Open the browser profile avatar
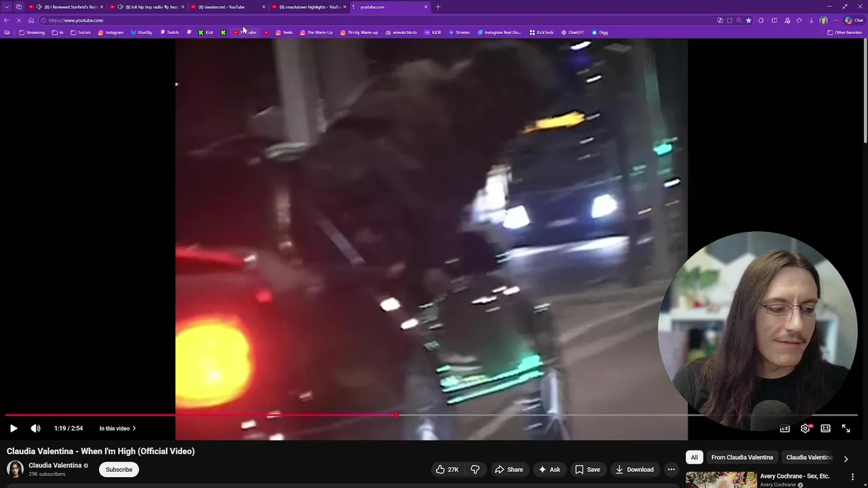Viewport: 868px width, 488px height. tap(823, 20)
